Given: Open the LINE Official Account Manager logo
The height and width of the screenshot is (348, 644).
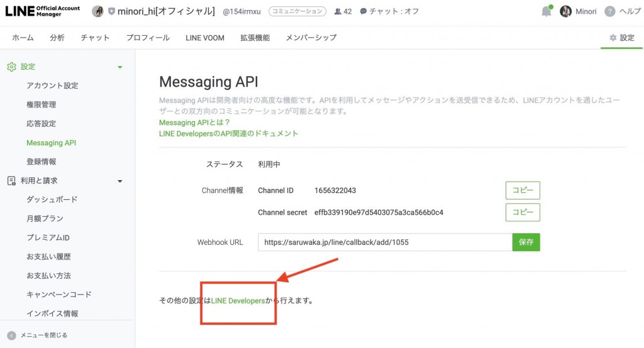Looking at the screenshot, I should click(43, 11).
